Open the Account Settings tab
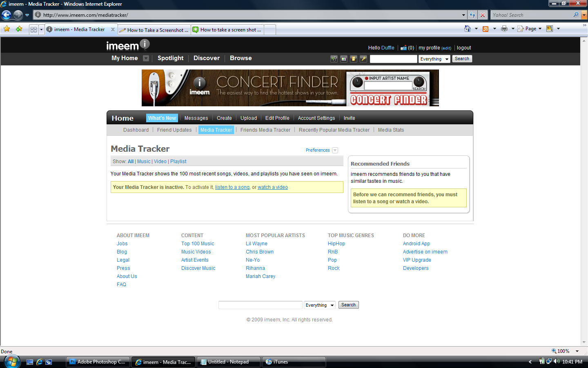This screenshot has height=368, width=588. coord(316,118)
